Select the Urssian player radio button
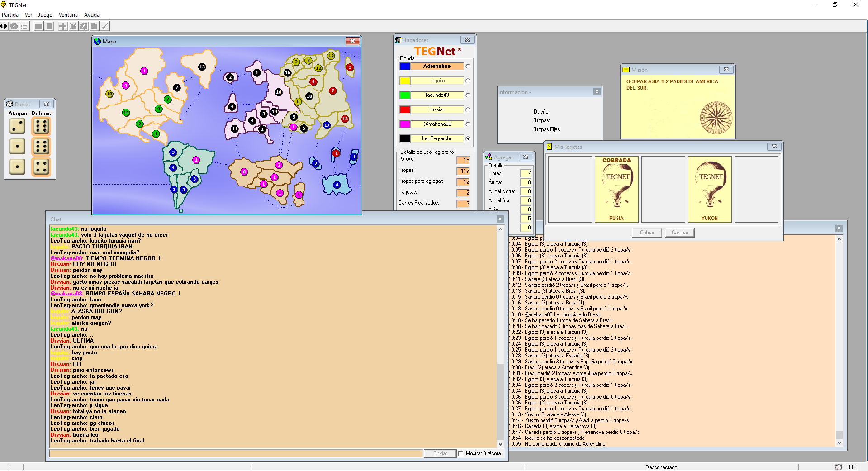 tap(468, 109)
